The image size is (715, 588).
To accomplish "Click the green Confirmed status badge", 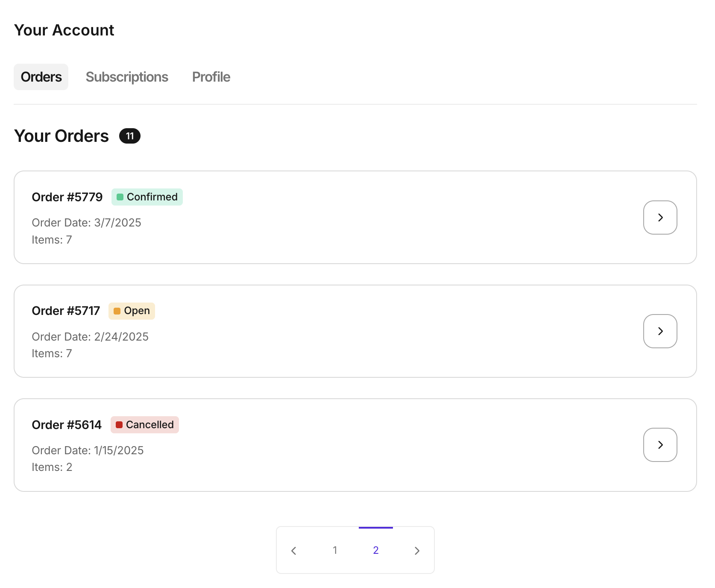I will coord(147,197).
